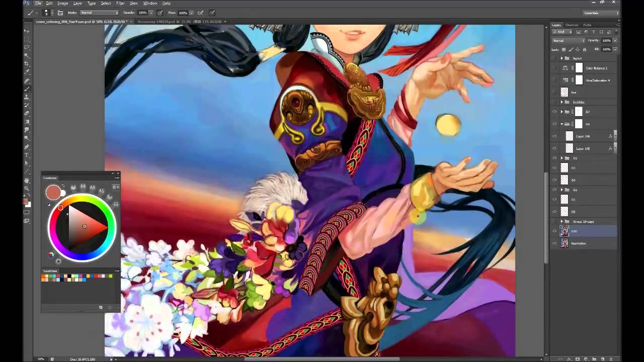This screenshot has height=362, width=644.
Task: Collapse the G6 group
Action: point(561,124)
